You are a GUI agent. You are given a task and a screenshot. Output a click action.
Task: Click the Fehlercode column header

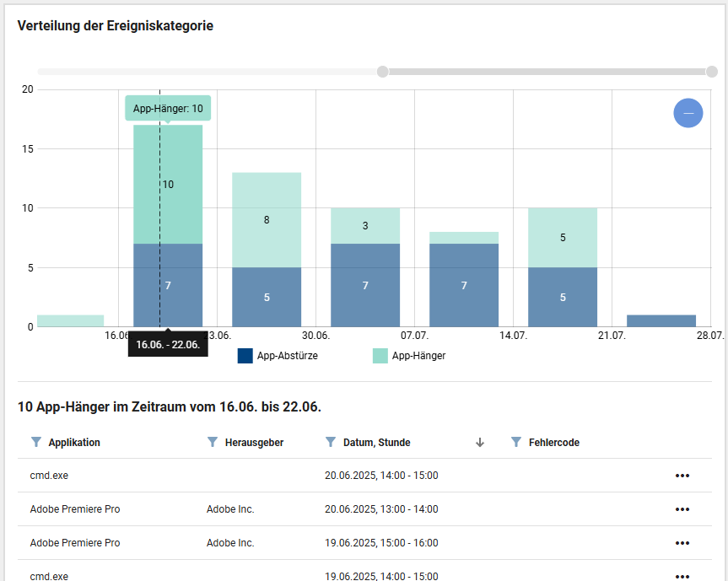pyautogui.click(x=553, y=443)
